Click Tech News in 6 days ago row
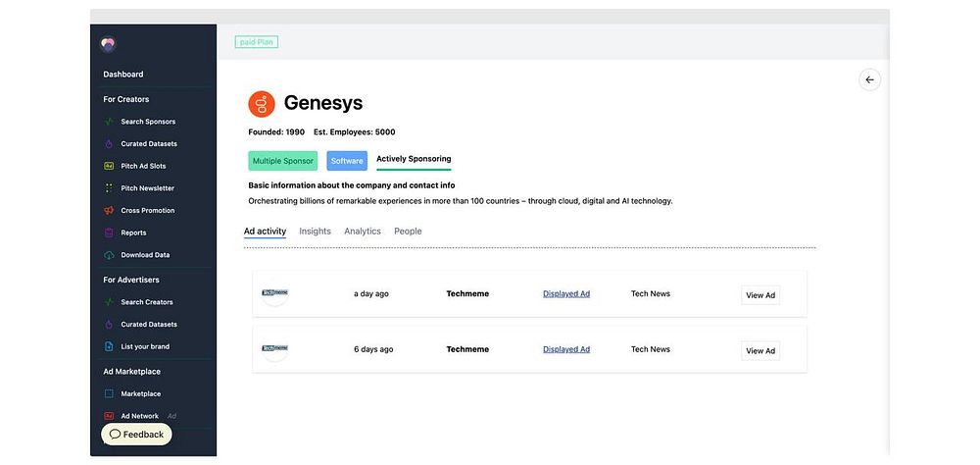The image size is (980, 465). click(x=651, y=349)
